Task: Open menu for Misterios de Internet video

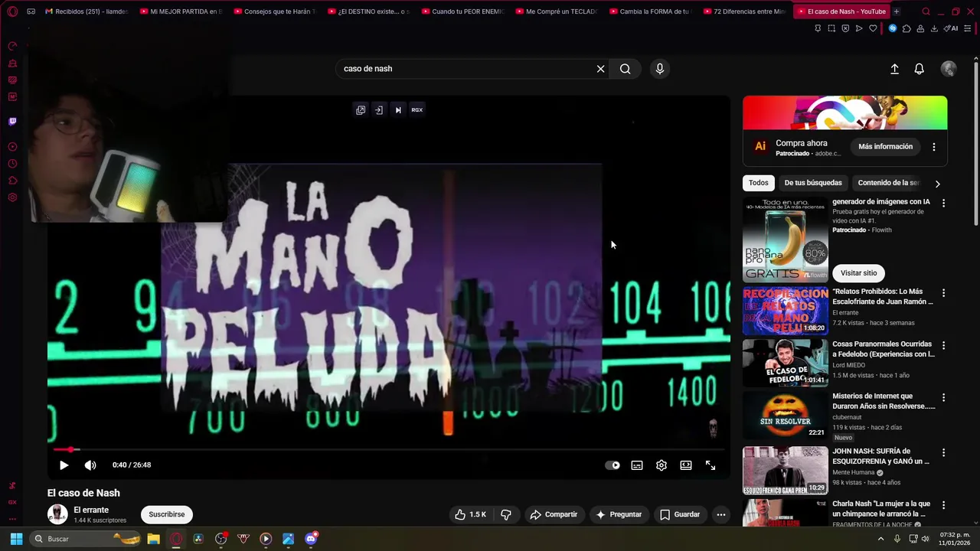Action: pyautogui.click(x=943, y=398)
